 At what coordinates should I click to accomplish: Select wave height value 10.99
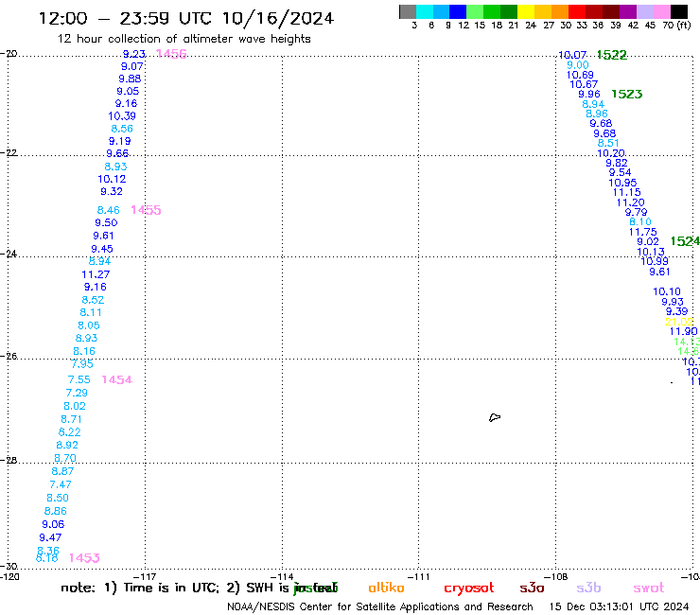point(655,261)
